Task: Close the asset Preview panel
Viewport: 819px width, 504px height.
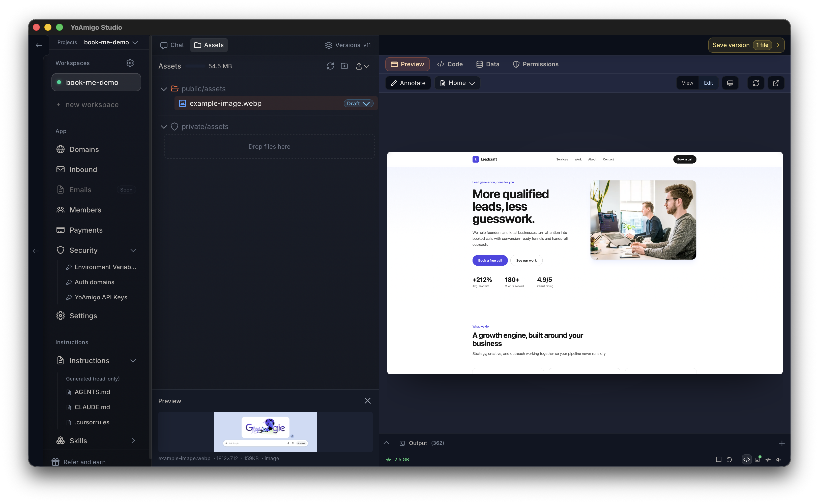Action: [x=367, y=401]
